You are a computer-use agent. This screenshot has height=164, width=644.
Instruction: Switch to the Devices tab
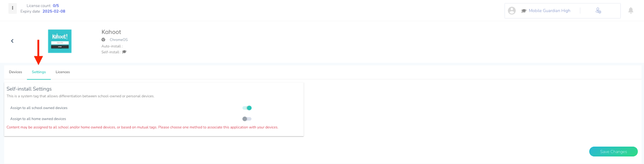pos(15,72)
